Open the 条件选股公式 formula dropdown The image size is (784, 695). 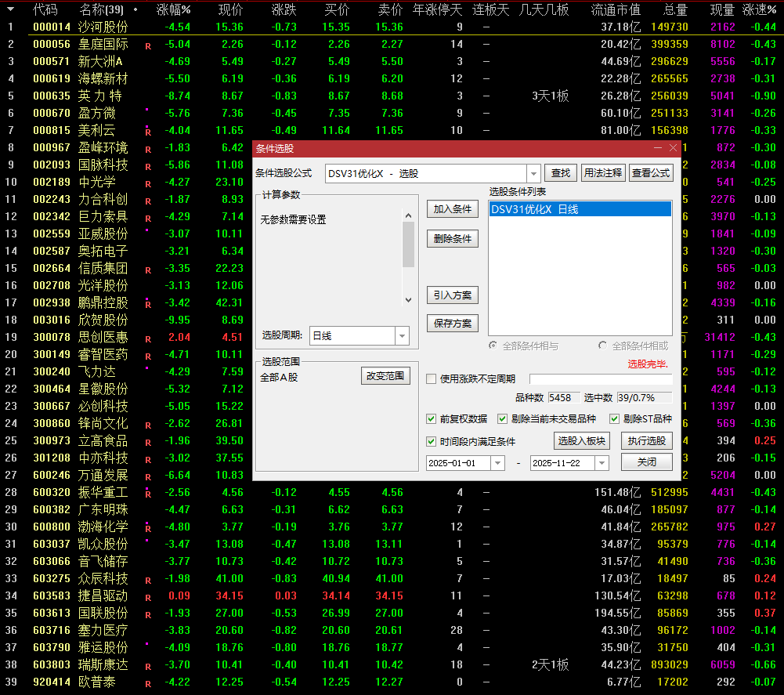coord(535,173)
